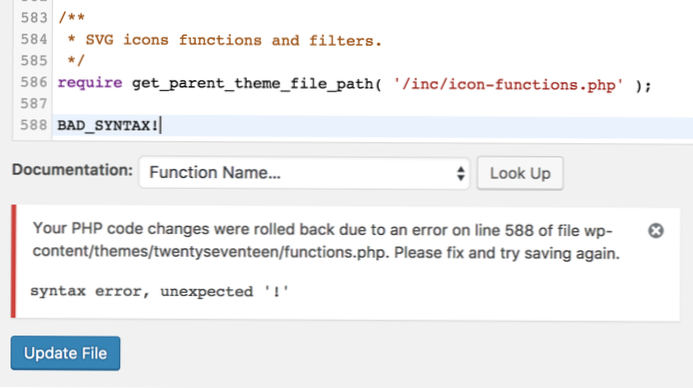This screenshot has width=693, height=388.
Task: Click the '/inc/icon-functions.php' string
Action: [508, 84]
